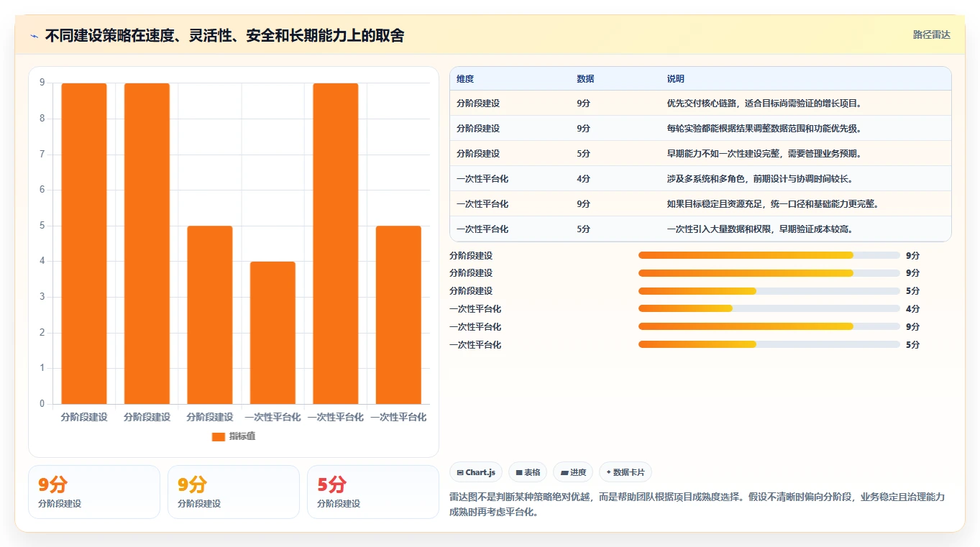Click the y-axis tick label 3

42,297
